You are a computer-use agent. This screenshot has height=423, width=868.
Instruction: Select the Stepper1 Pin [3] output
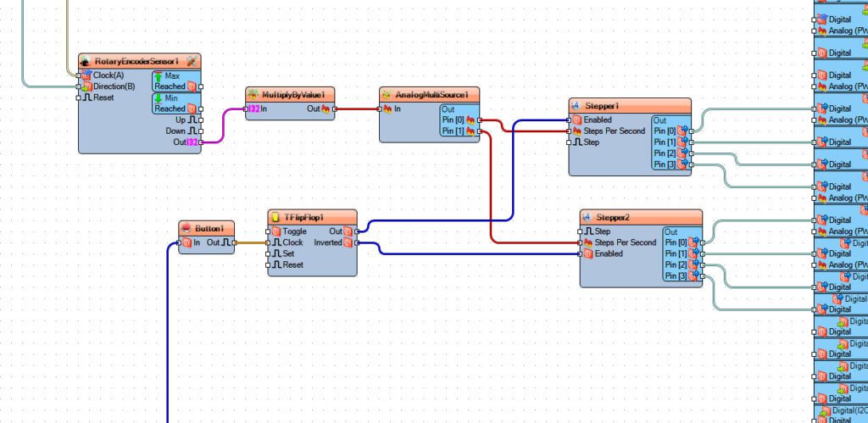[x=692, y=164]
